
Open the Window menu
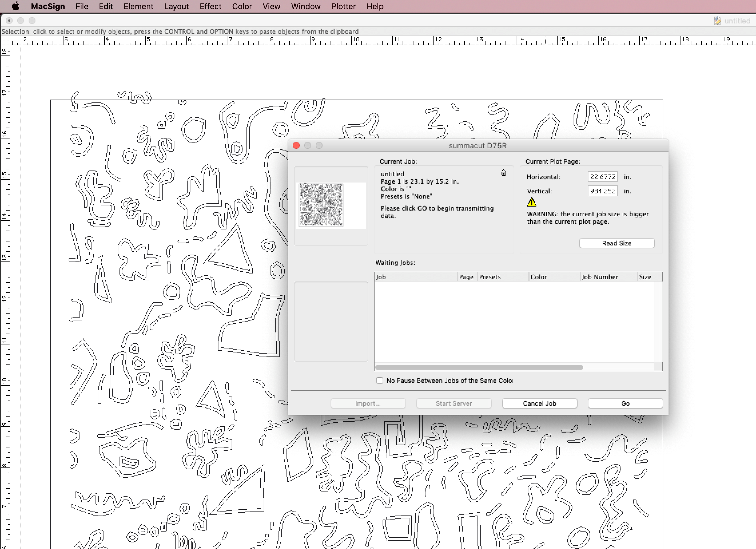coord(305,6)
